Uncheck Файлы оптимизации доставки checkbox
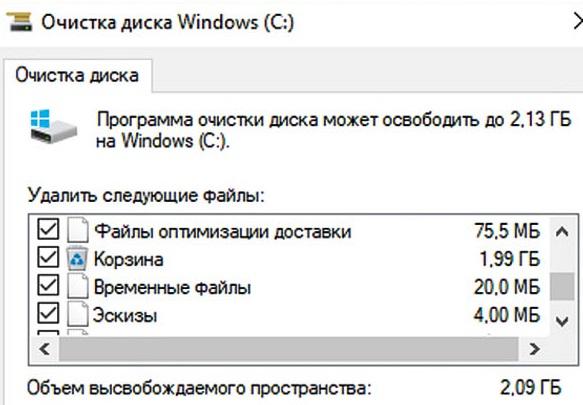This screenshot has height=405, width=583. tap(48, 229)
